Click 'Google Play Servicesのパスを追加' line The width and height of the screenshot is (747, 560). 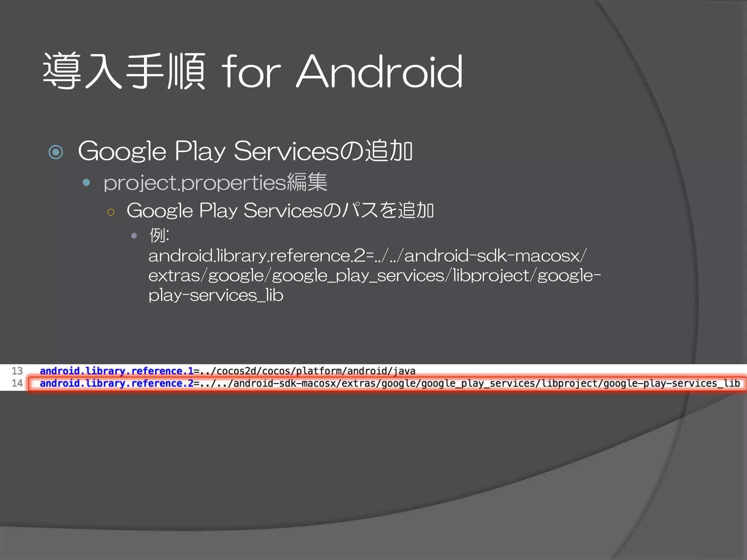pyautogui.click(x=280, y=210)
